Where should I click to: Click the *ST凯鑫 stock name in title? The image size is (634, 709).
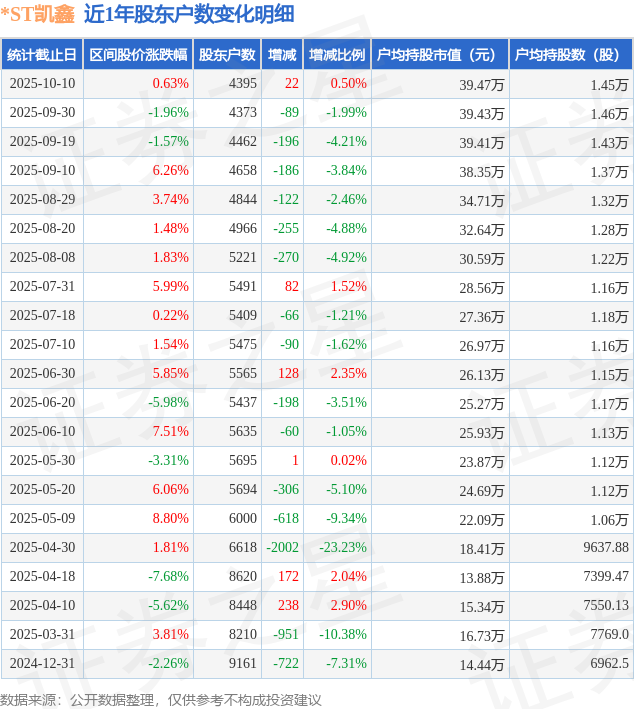[x=38, y=14]
